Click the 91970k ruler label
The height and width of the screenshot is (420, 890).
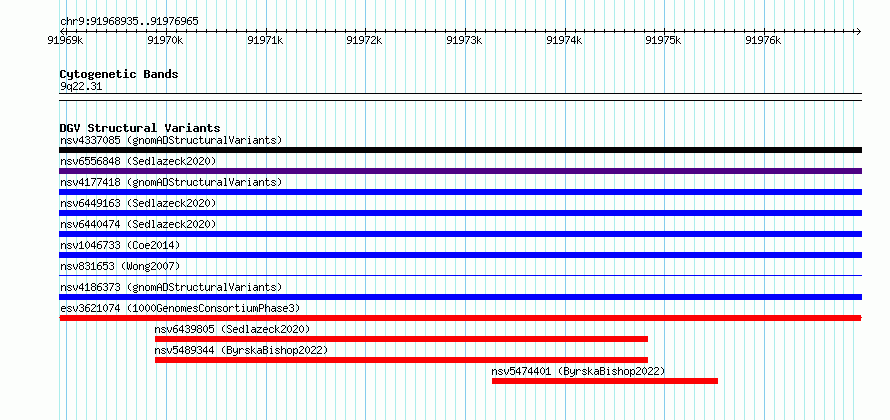pos(165,40)
